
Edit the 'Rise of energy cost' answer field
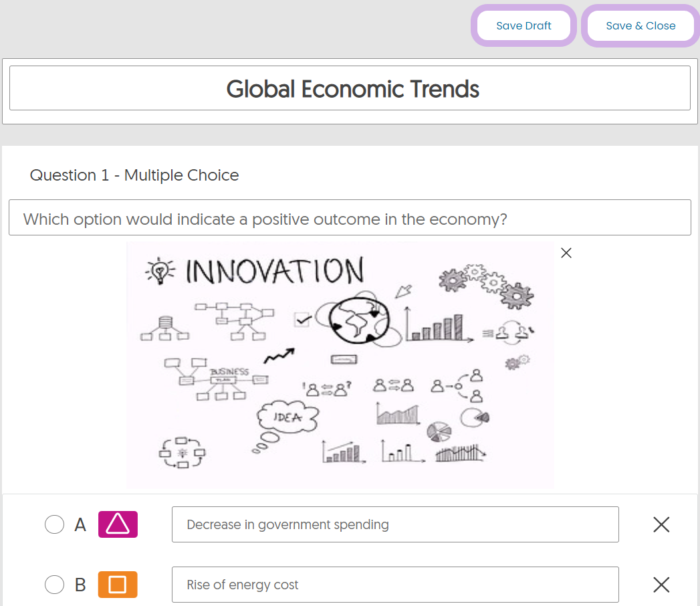click(395, 585)
